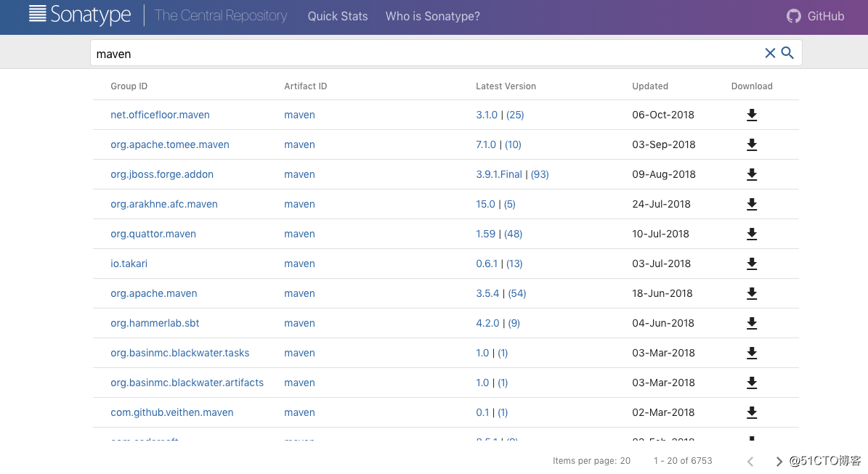Open group org.quattor.maven
This screenshot has width=868, height=474.
[153, 234]
